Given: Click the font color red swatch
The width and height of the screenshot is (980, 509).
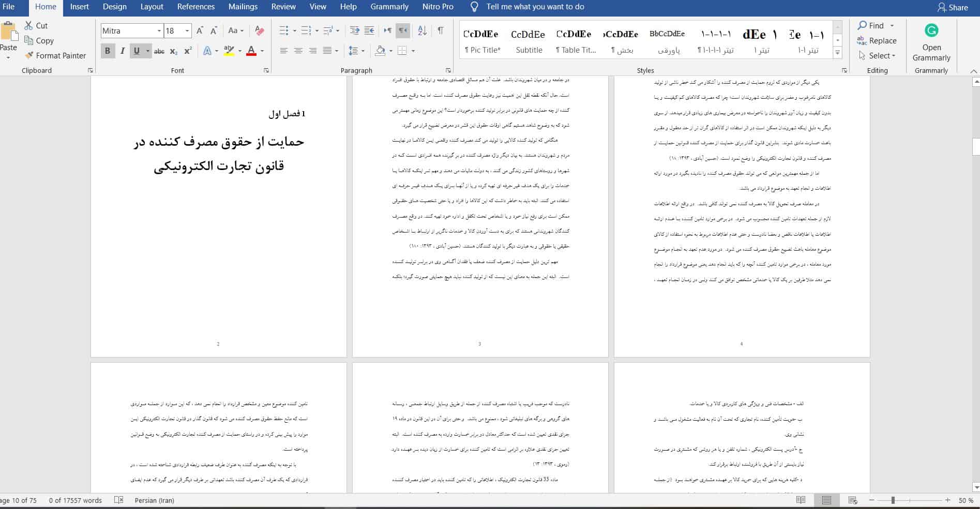Looking at the screenshot, I should pos(251,51).
